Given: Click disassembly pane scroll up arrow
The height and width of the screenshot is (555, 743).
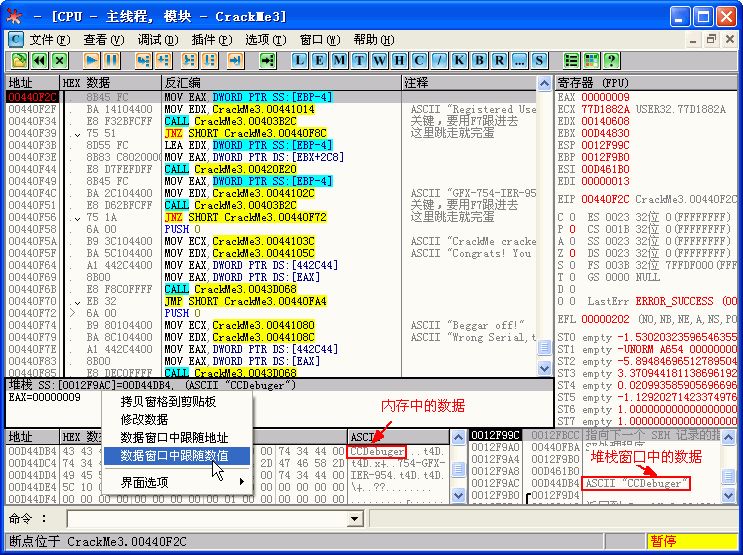Looking at the screenshot, I should point(544,83).
